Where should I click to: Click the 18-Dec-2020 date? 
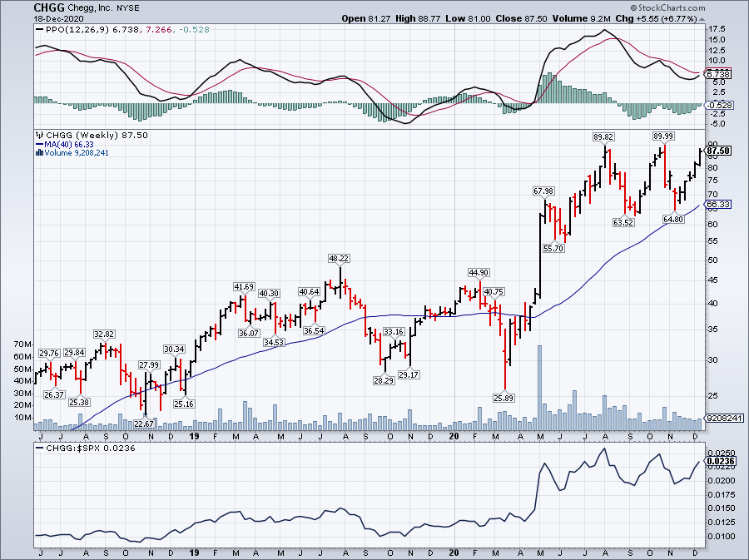click(x=58, y=19)
